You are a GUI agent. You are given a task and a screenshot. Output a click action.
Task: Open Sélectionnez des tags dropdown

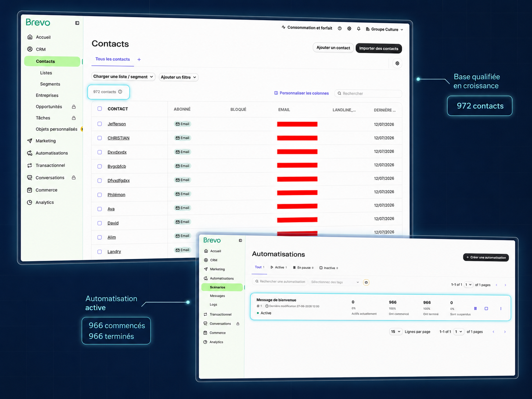(x=335, y=282)
